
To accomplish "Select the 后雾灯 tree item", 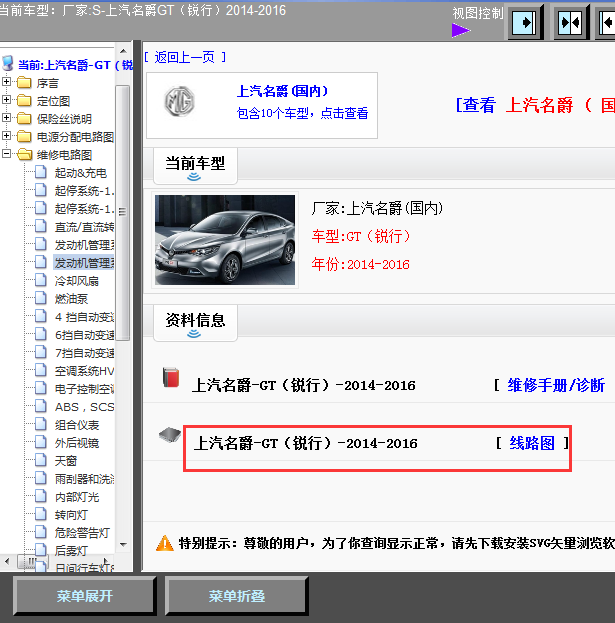I will point(71,551).
